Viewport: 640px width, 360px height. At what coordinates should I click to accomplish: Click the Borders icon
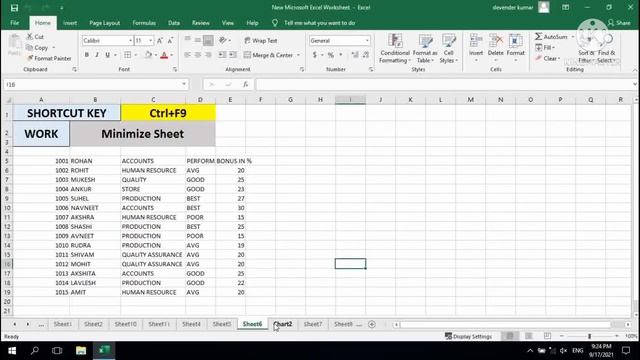[128, 55]
